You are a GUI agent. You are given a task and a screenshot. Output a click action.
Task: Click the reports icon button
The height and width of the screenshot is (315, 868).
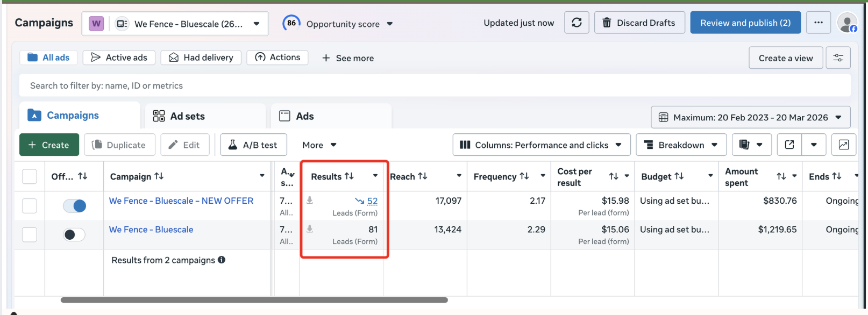[x=744, y=145]
